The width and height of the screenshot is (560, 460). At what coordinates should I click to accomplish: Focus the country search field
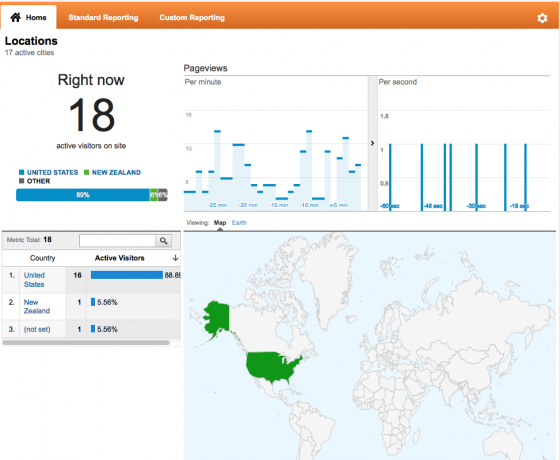[118, 241]
